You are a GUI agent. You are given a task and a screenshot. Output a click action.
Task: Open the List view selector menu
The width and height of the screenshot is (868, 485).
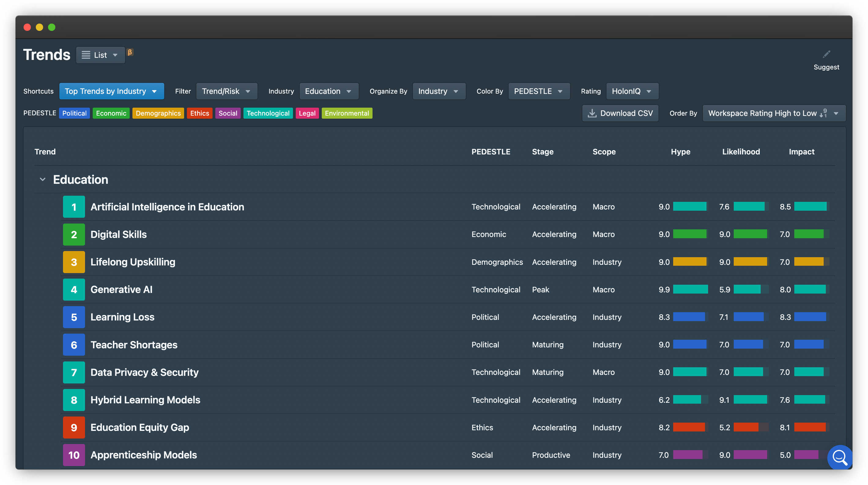[x=100, y=55]
